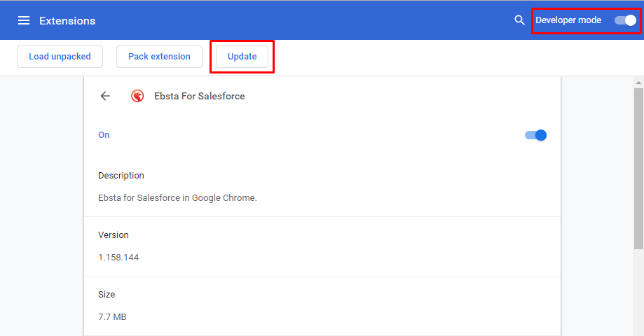Open the Extensions hamburger main menu
Screen dimensions: 644x336
24,20
